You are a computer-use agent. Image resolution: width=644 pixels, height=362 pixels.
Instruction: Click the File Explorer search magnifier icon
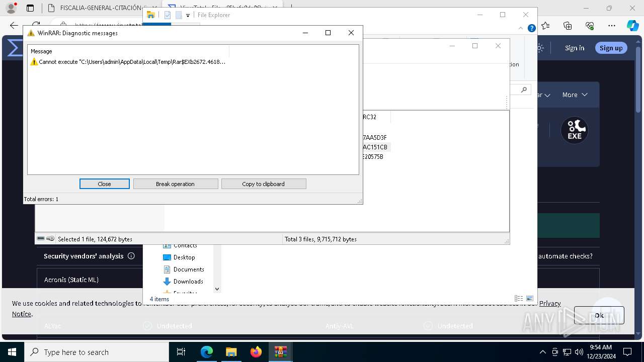tap(524, 89)
